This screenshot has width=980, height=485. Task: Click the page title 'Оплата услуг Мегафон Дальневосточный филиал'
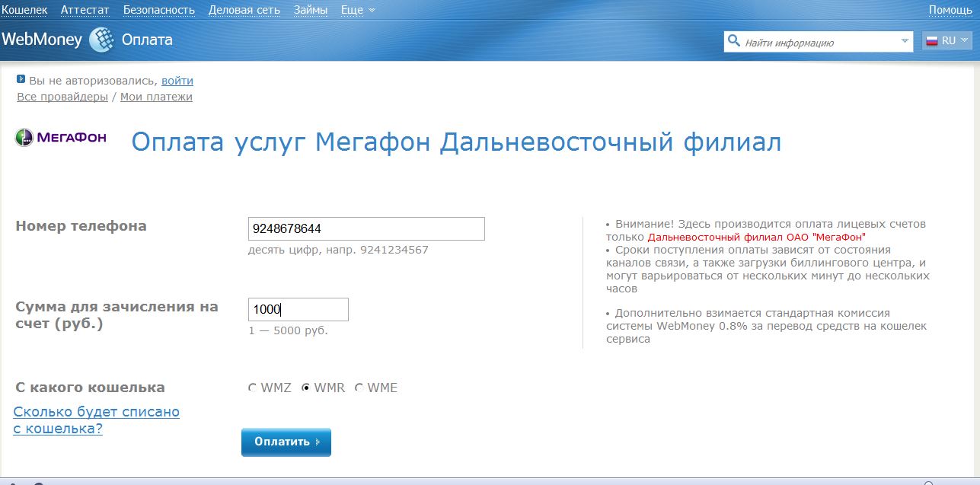[x=457, y=142]
